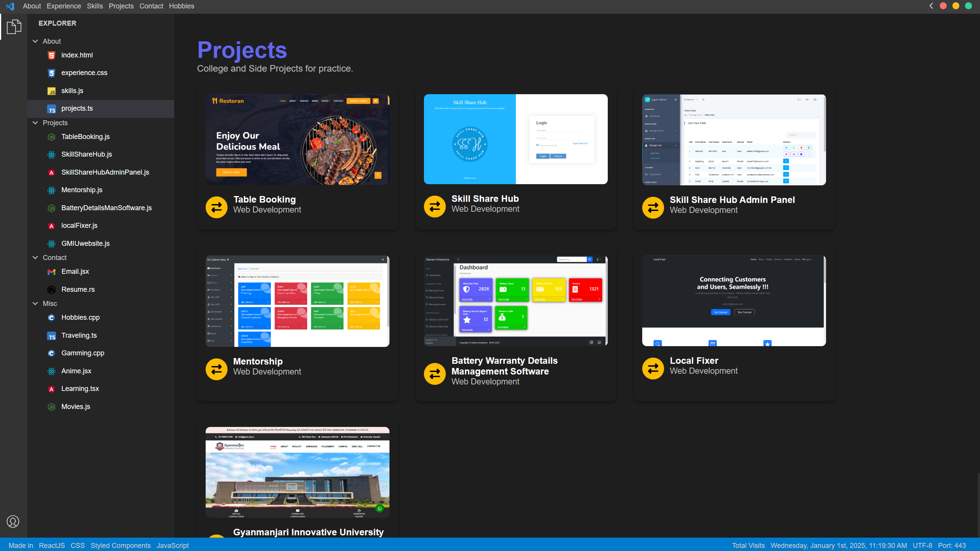Open the Experience menu item

point(64,6)
